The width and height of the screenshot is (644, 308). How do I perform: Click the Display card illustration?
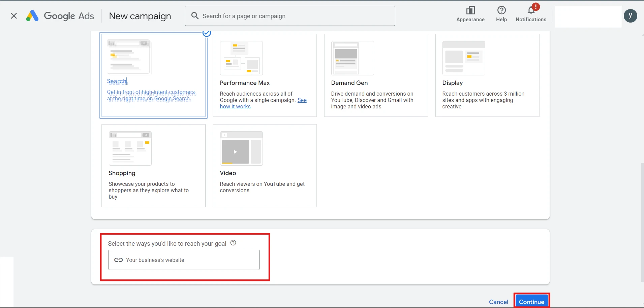pos(464,58)
